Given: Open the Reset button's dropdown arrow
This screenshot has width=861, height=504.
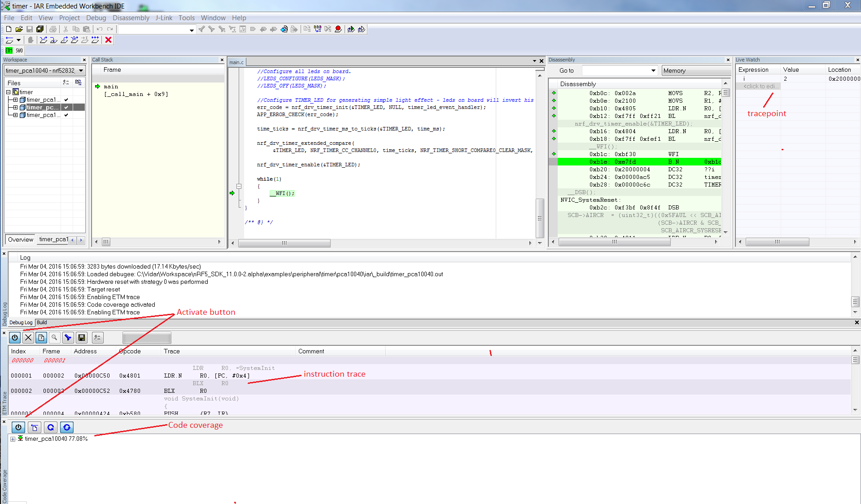Looking at the screenshot, I should click(x=18, y=40).
